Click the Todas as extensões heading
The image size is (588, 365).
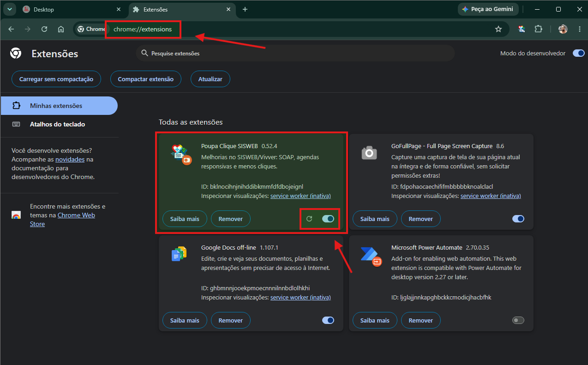(191, 122)
